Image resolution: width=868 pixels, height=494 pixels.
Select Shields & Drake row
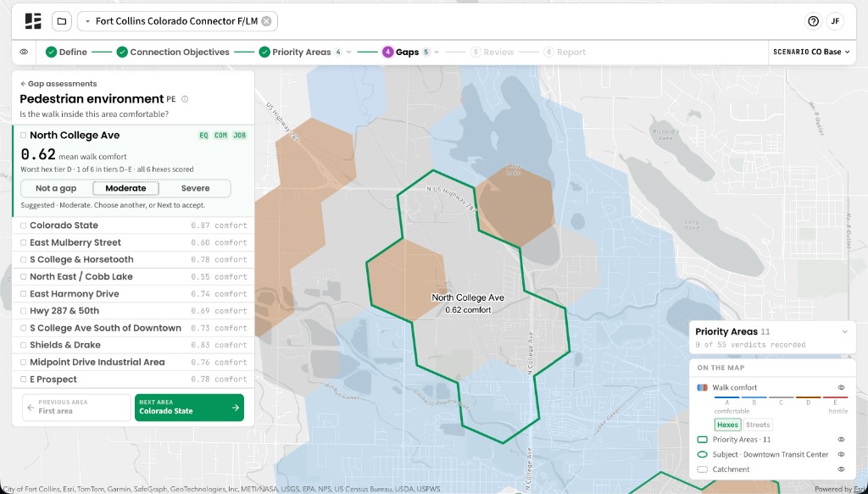pyautogui.click(x=133, y=345)
